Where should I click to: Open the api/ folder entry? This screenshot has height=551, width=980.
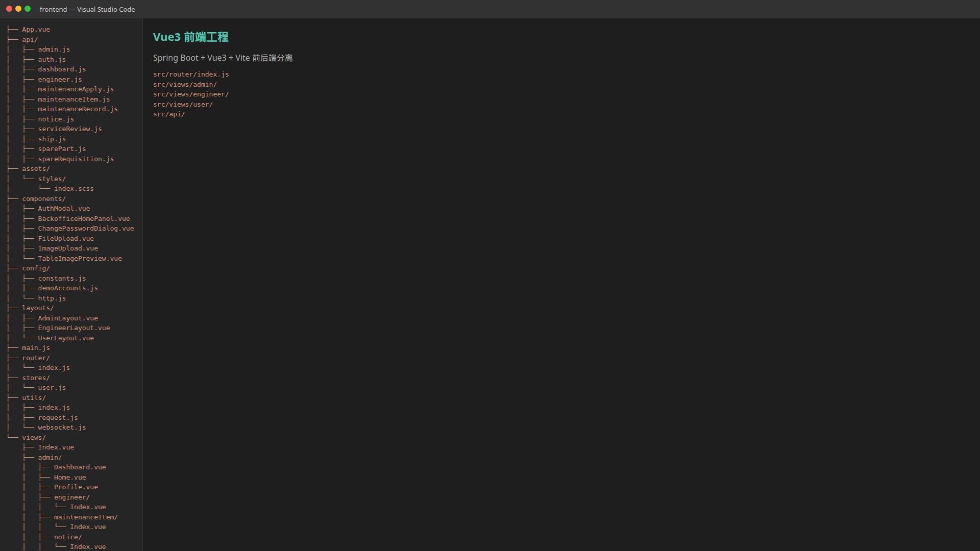(30, 40)
